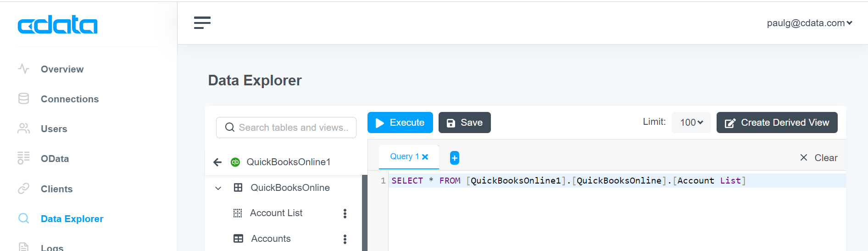Open the paulg@cdata.com account dropdown
This screenshot has width=868, height=251.
click(809, 23)
